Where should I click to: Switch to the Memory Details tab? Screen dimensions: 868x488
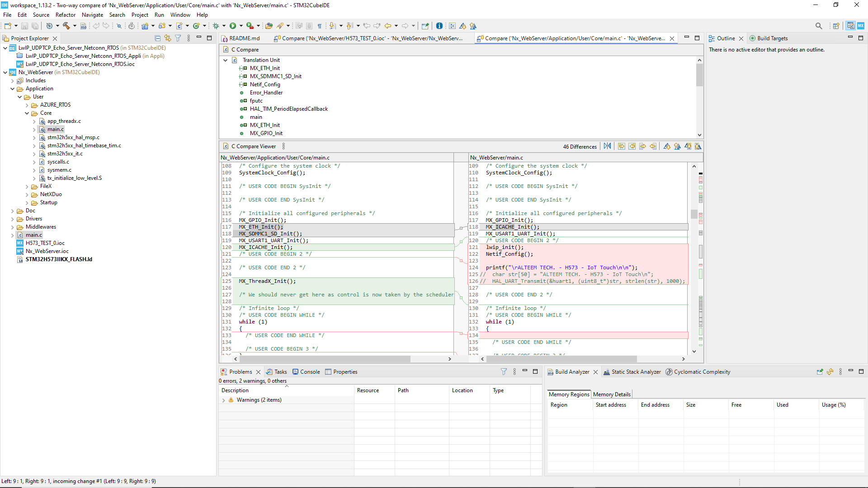[x=611, y=394]
